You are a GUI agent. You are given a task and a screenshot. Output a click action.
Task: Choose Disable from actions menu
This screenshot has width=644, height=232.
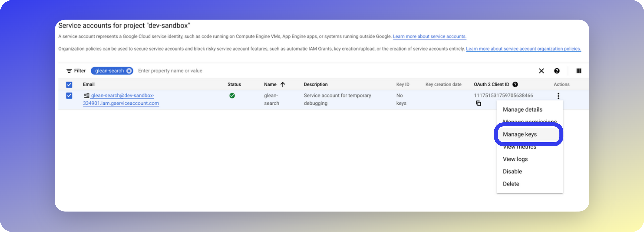[x=512, y=171]
